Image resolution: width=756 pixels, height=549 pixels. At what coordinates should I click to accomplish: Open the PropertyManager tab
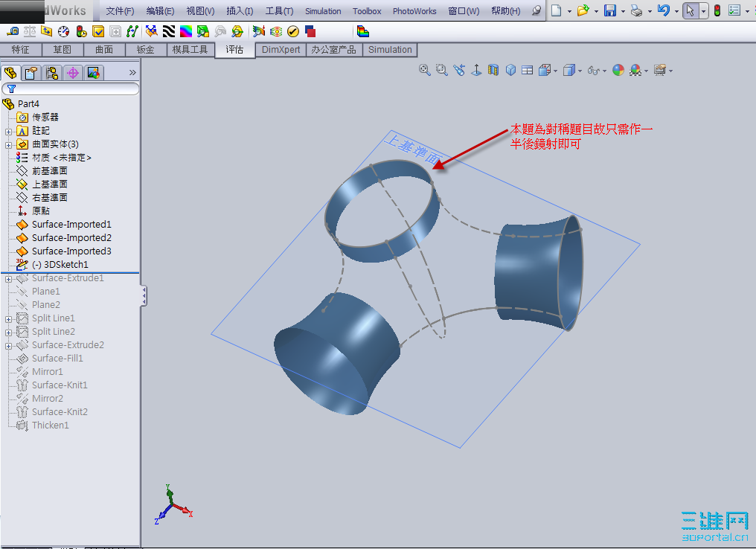(x=31, y=73)
